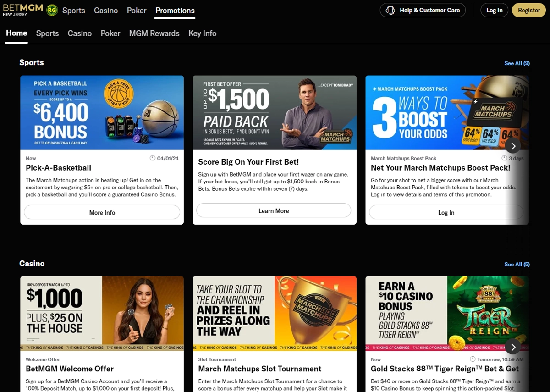
Task: Open Poker in the top navigation
Action: (x=137, y=10)
